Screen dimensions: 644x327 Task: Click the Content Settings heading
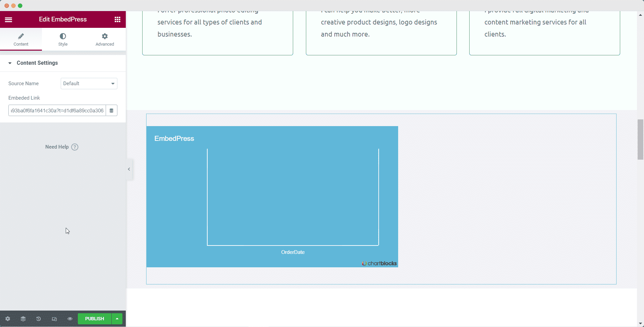pyautogui.click(x=37, y=63)
